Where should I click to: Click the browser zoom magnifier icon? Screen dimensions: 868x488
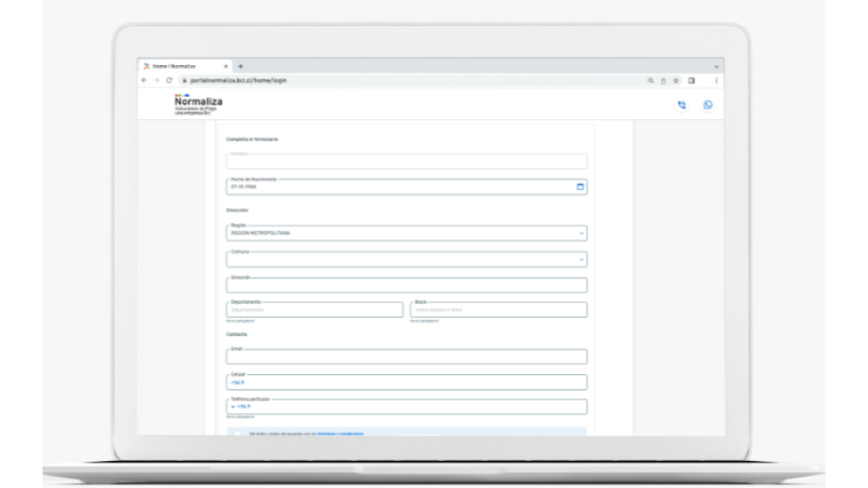pos(650,80)
